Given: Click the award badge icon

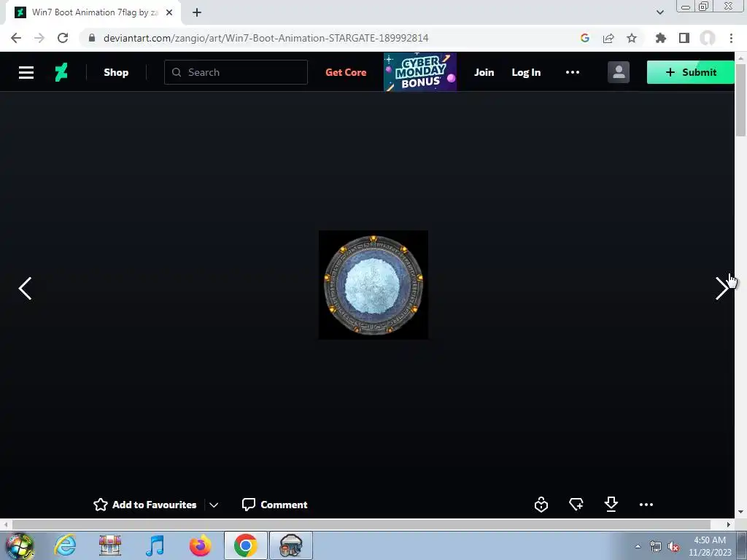Looking at the screenshot, I should tap(541, 505).
